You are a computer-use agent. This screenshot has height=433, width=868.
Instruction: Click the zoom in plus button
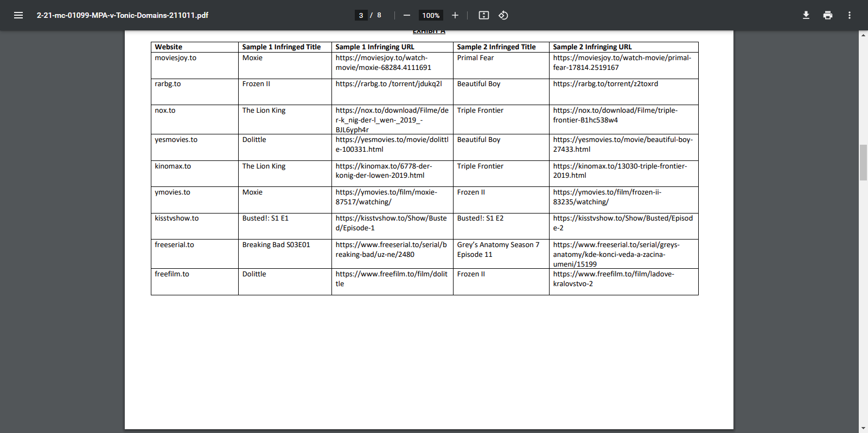tap(455, 15)
